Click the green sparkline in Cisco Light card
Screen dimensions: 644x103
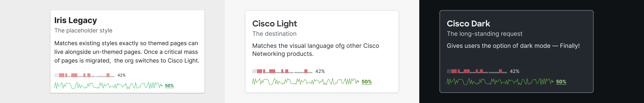305,82
